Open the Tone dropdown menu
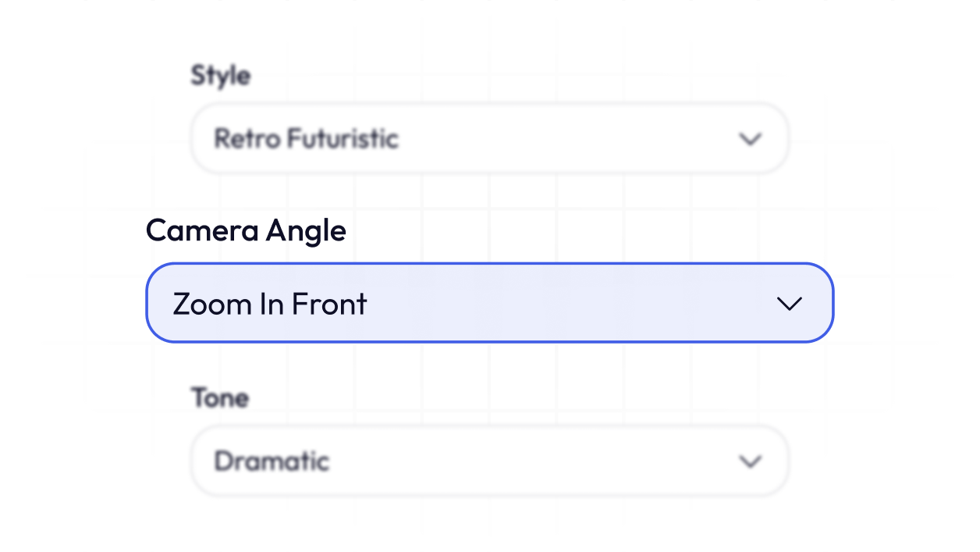This screenshot has width=980, height=552. (489, 461)
